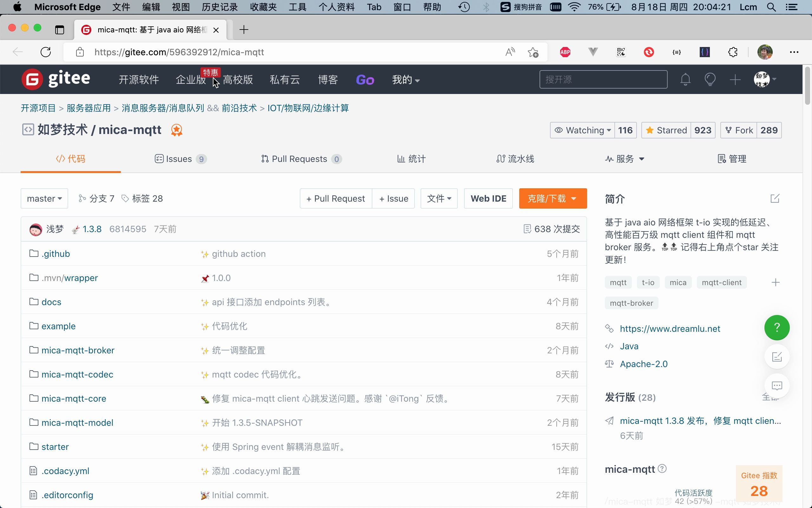Add a new topic tag plus icon

coord(775,283)
